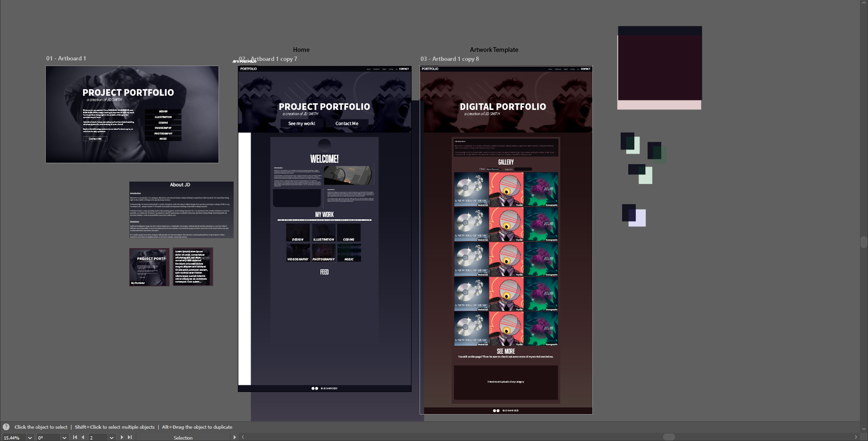Select the 'Home' text above artboard
The width and height of the screenshot is (868, 441).
click(301, 50)
